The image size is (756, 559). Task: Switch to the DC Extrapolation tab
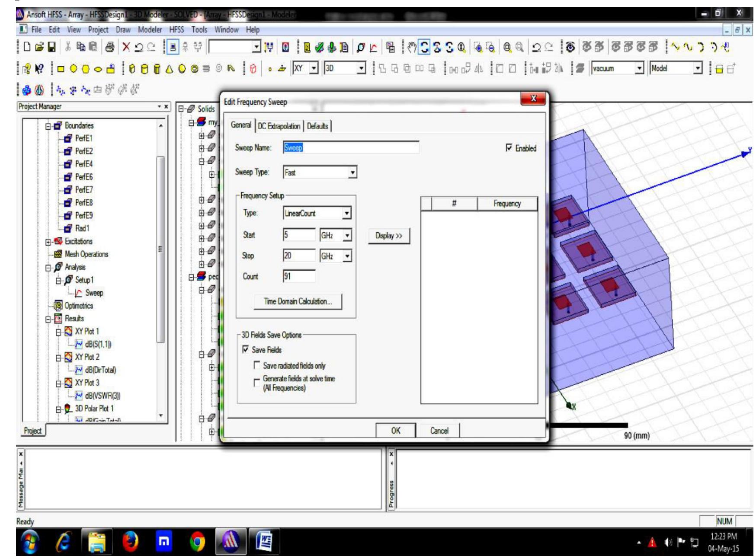pyautogui.click(x=279, y=126)
